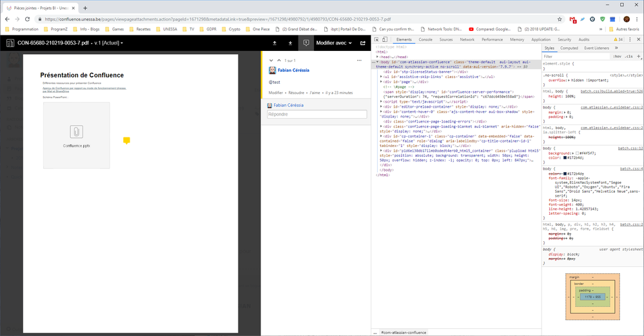This screenshot has height=336, width=644.
Task: Select the Event Listeners tab
Action: (x=597, y=48)
